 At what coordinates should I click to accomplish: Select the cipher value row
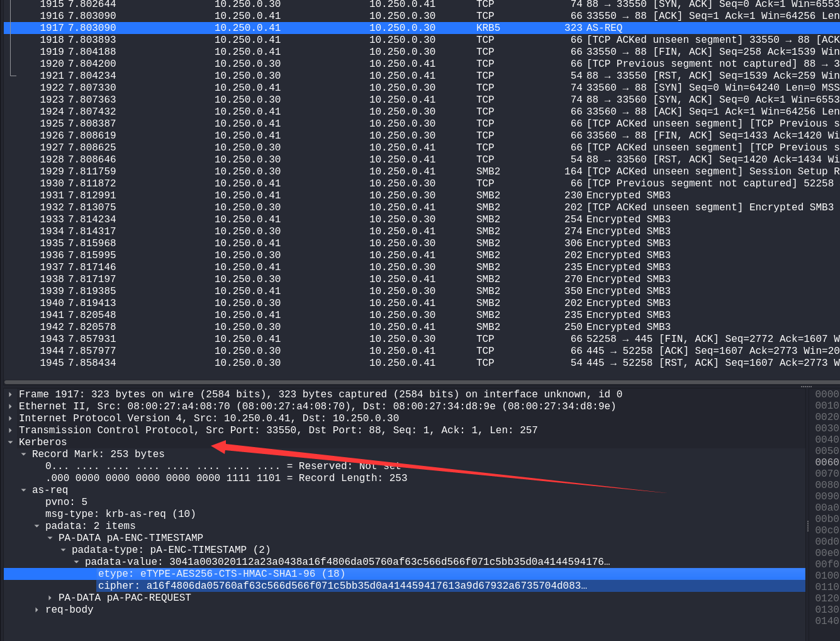pyautogui.click(x=405, y=586)
